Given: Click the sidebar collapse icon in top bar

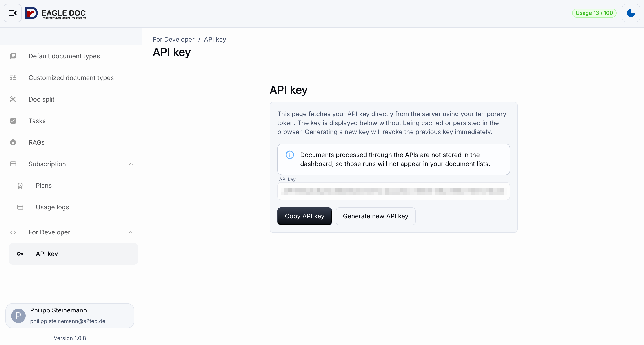Looking at the screenshot, I should [x=12, y=13].
